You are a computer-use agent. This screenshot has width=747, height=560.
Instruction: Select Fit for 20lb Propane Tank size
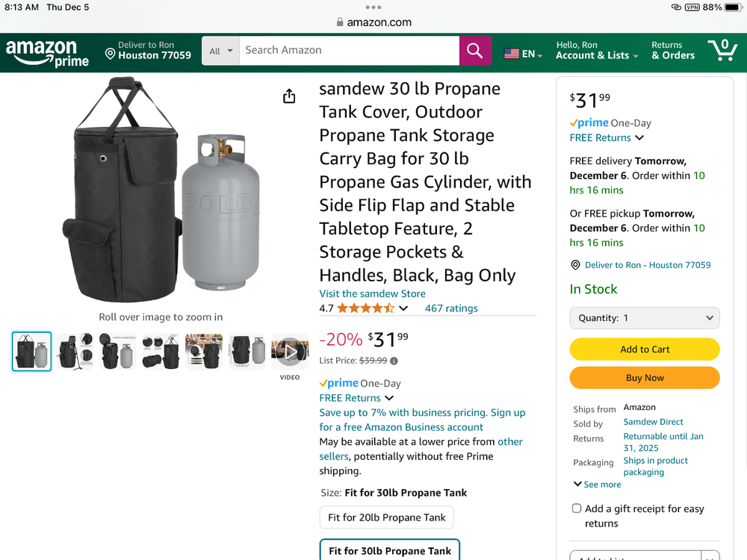(387, 517)
